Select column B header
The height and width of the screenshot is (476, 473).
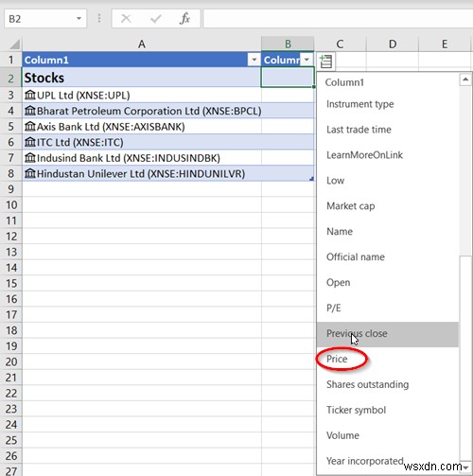coord(288,44)
